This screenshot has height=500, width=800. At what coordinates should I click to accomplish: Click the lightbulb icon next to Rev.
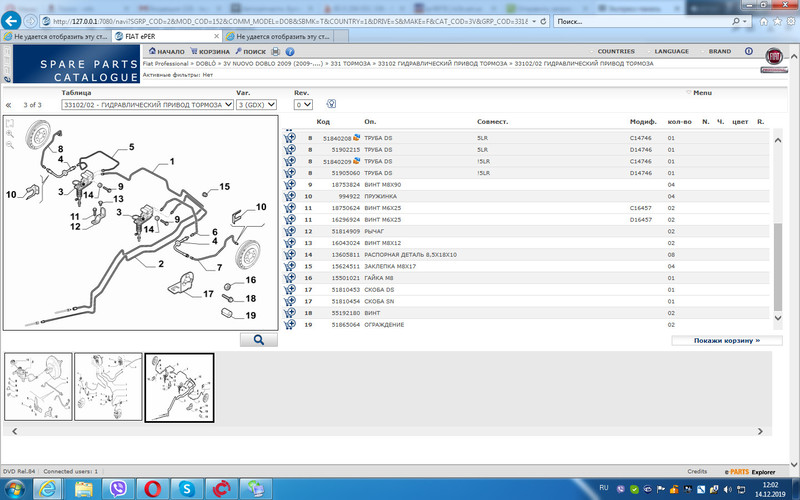click(331, 104)
